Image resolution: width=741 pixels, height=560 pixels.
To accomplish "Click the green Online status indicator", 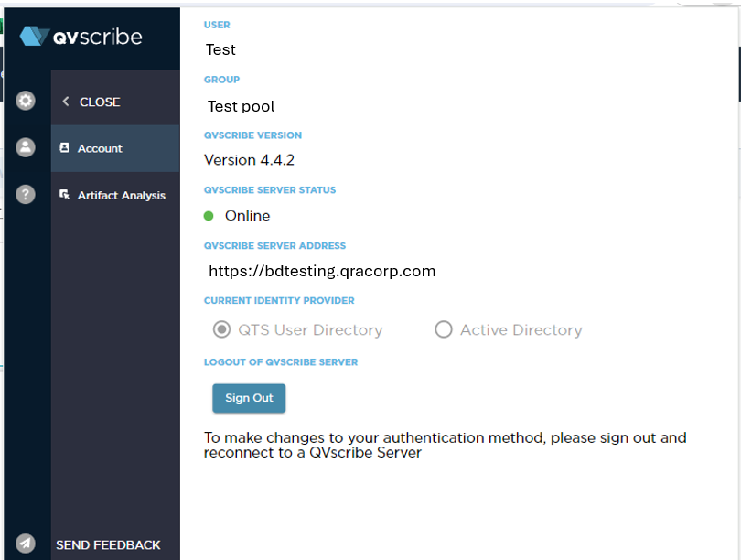I will point(209,216).
